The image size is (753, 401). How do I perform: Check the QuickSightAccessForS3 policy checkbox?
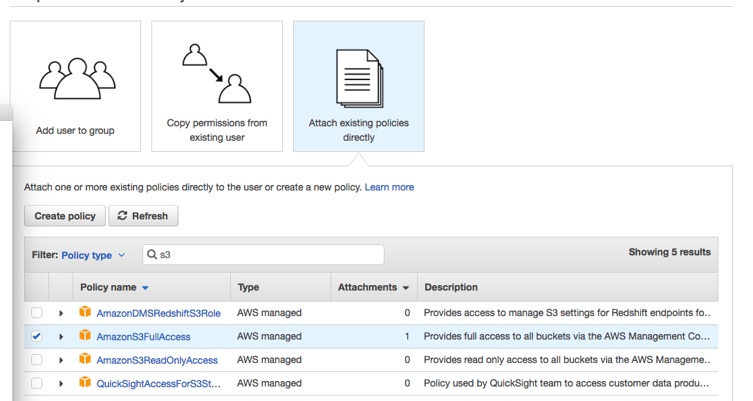[36, 383]
